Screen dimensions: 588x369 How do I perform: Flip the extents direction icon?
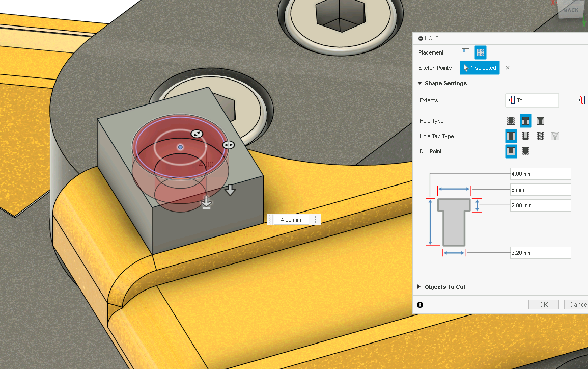[581, 100]
